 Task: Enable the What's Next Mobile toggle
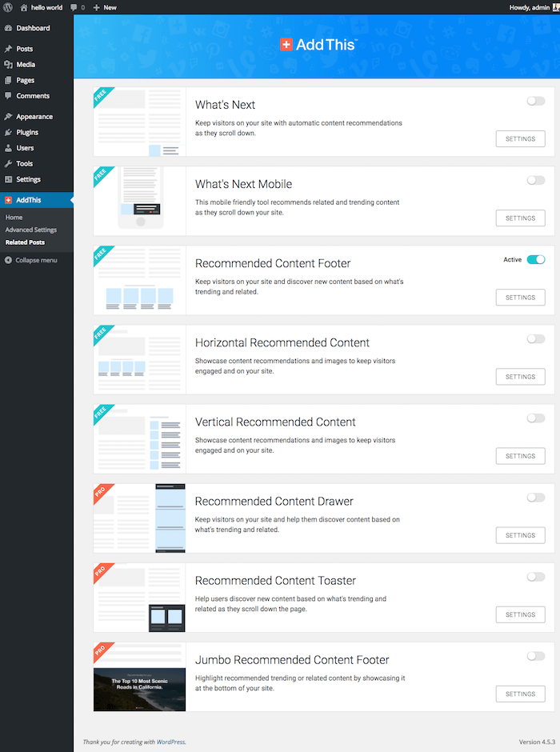click(x=535, y=180)
